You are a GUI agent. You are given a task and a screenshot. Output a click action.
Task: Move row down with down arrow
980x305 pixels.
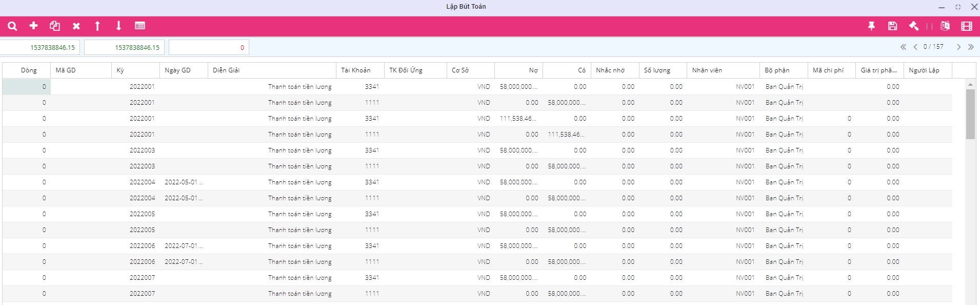point(118,26)
